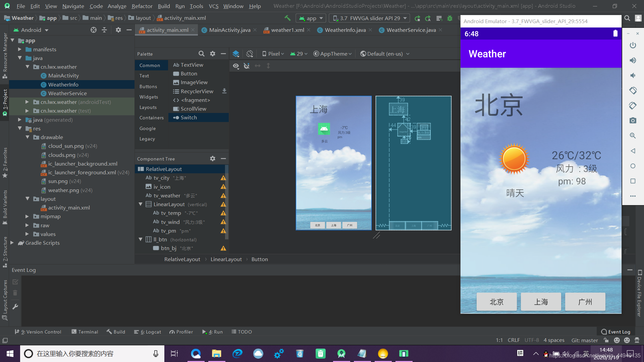Open design surface layers icon

236,54
